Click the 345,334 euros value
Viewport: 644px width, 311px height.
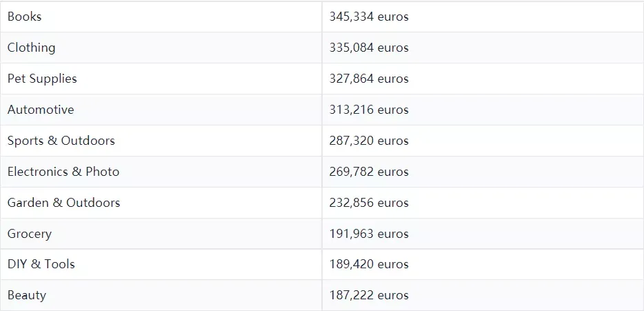point(369,17)
